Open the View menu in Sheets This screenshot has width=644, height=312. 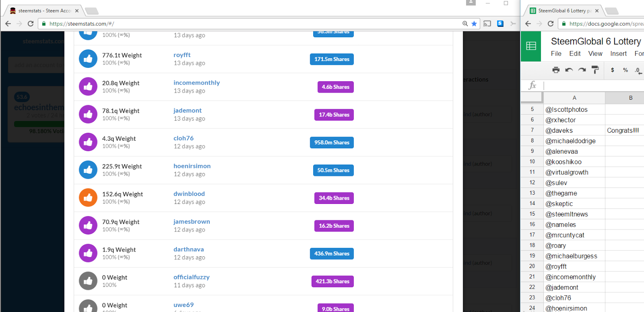click(595, 54)
